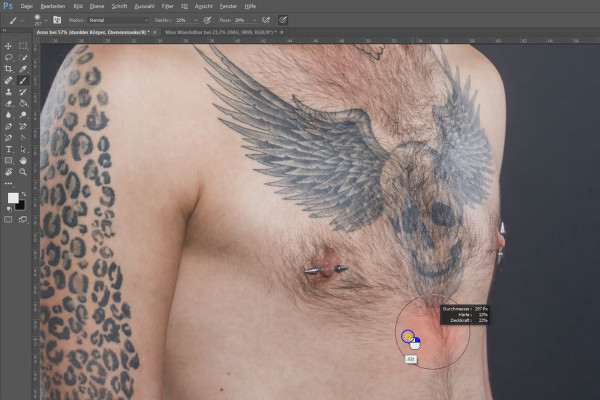Toggle pressure controls size button

283,20
